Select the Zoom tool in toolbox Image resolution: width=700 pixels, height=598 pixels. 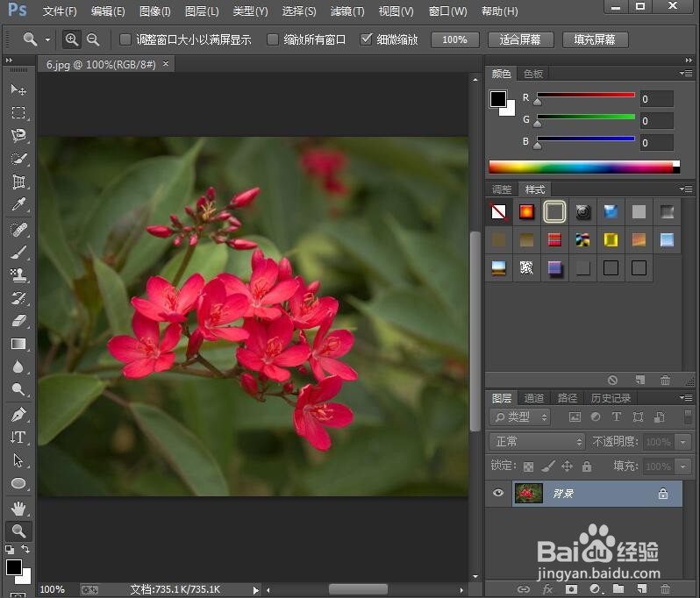(x=18, y=530)
